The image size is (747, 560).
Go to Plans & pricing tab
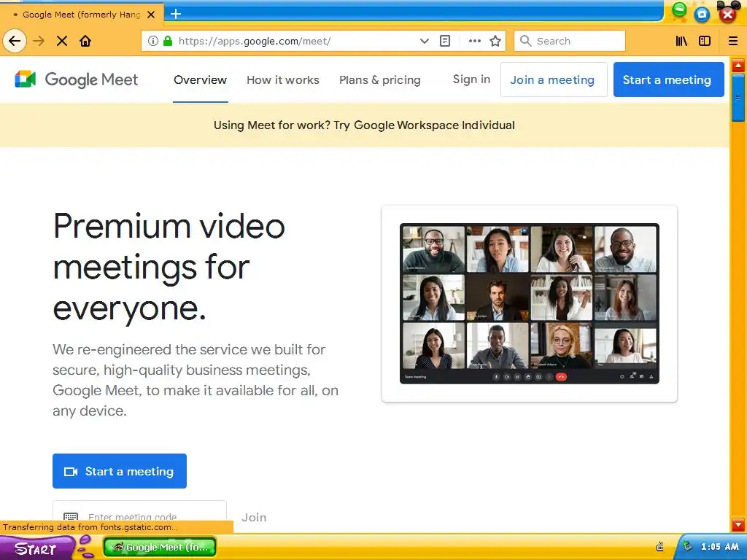coord(379,80)
